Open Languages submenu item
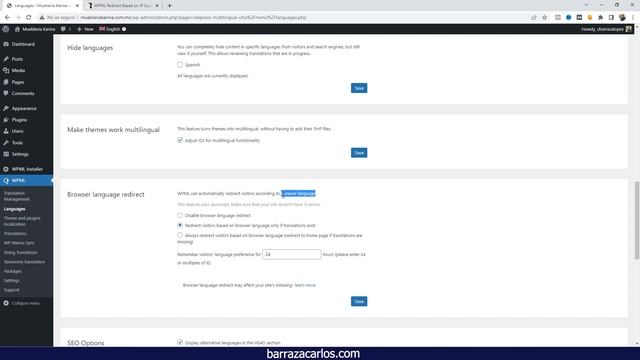The width and height of the screenshot is (640, 360). click(x=14, y=209)
